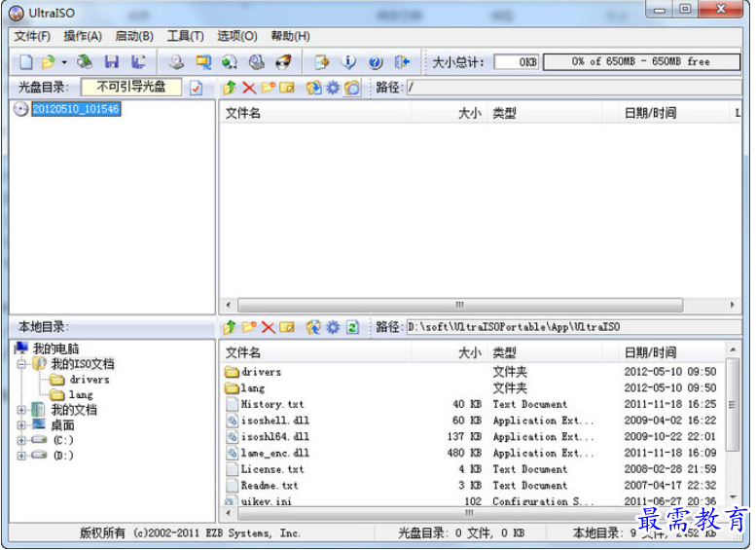Viewport: 756px width, 550px height.
Task: Click the disc path field showing /
Action: pos(574,88)
